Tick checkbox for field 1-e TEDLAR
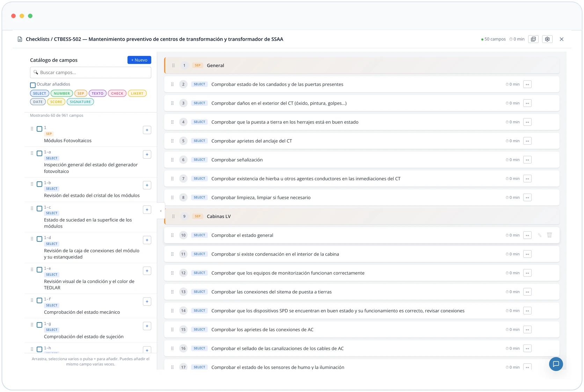Screen dimensions: 584x392 pyautogui.click(x=39, y=270)
